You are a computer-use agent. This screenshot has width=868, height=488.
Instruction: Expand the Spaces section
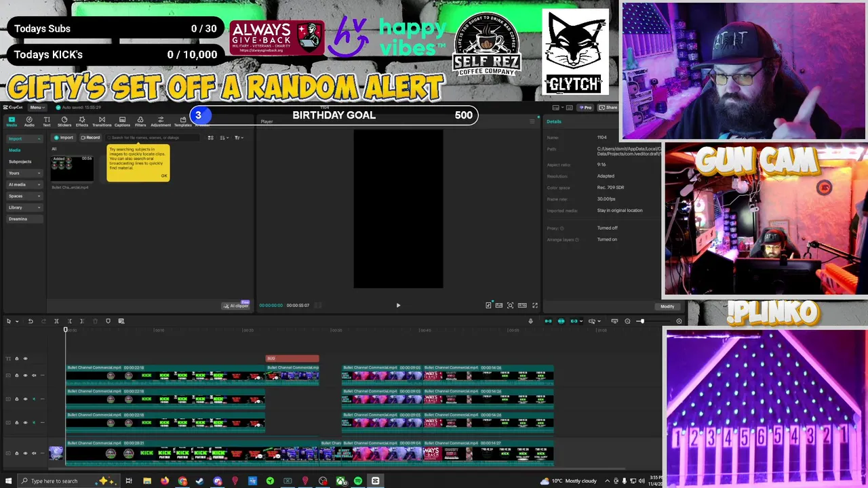(23, 196)
